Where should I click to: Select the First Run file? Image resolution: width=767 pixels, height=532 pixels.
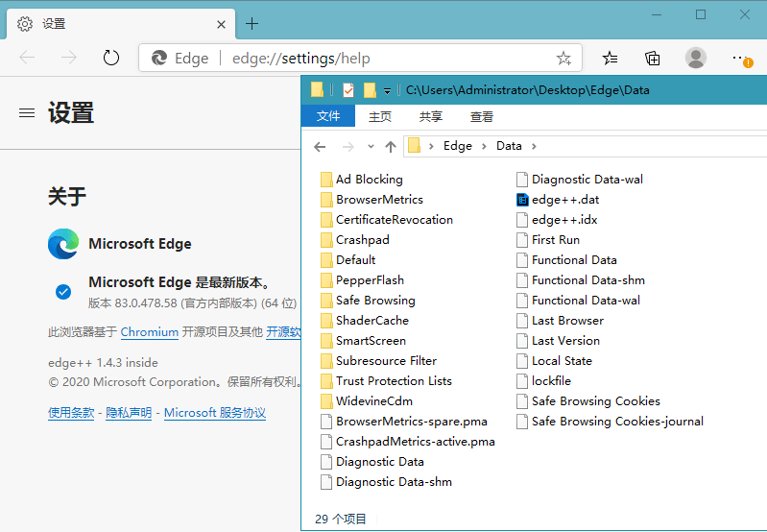(x=548, y=240)
